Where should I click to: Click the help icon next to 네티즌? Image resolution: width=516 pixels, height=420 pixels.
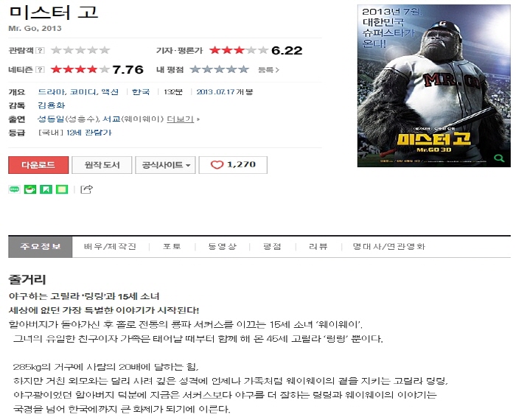pos(40,69)
